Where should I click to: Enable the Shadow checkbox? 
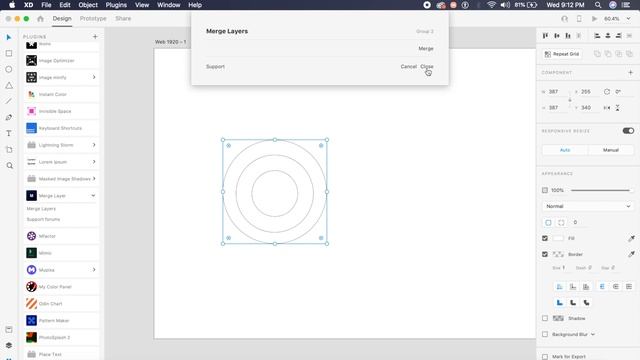coord(545,318)
